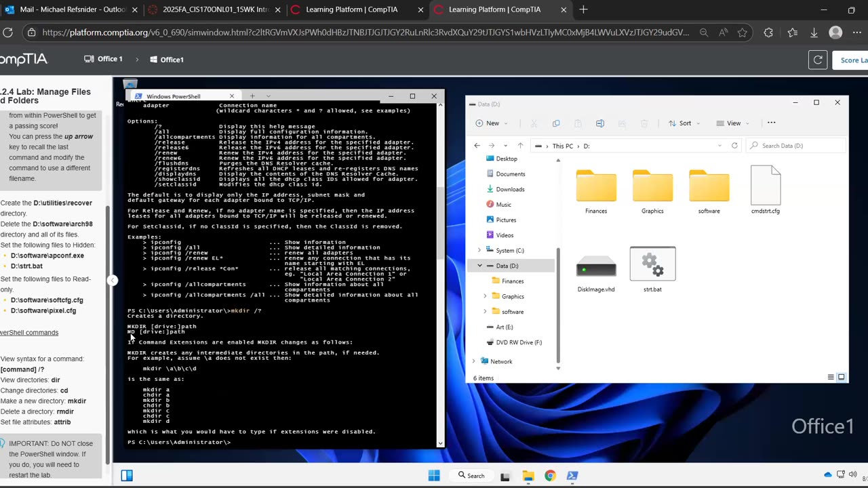Click the Widgets icon on the VM taskbar

pyautogui.click(x=127, y=476)
